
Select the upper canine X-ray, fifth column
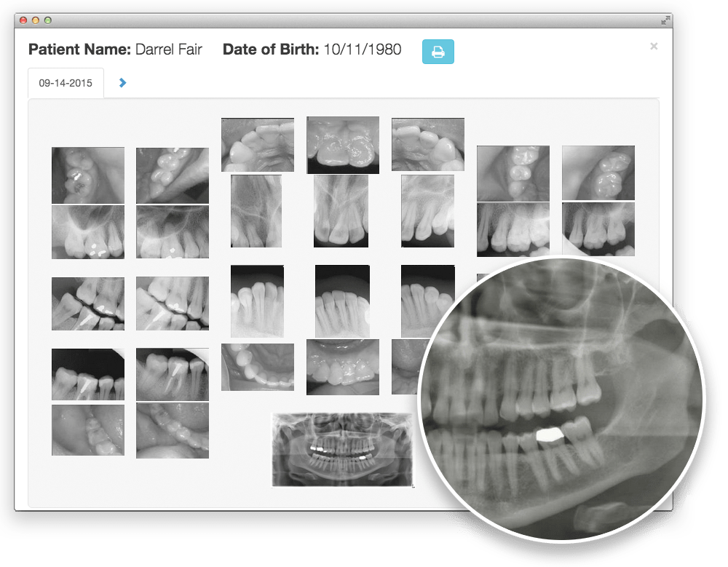(427, 211)
